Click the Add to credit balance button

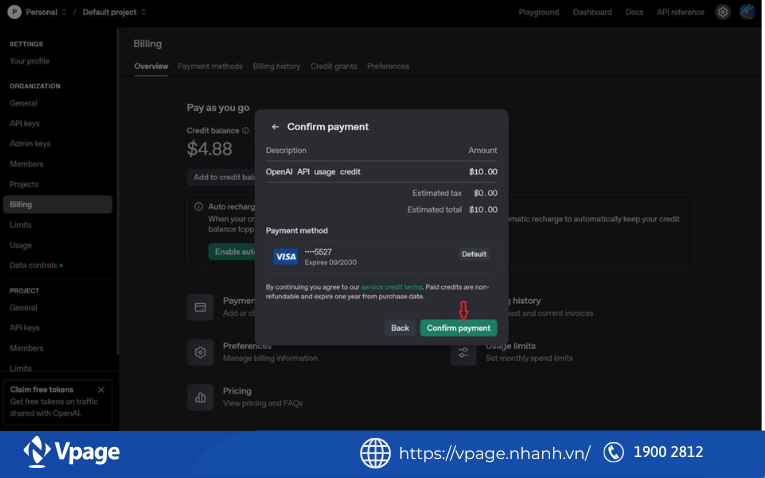(x=223, y=177)
